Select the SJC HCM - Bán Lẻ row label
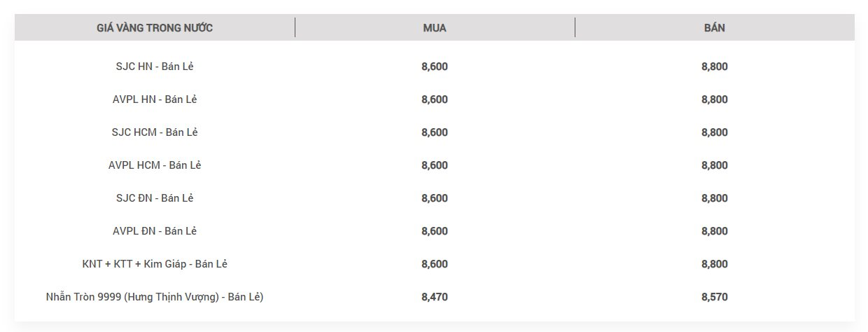This screenshot has height=332, width=868. [x=155, y=132]
